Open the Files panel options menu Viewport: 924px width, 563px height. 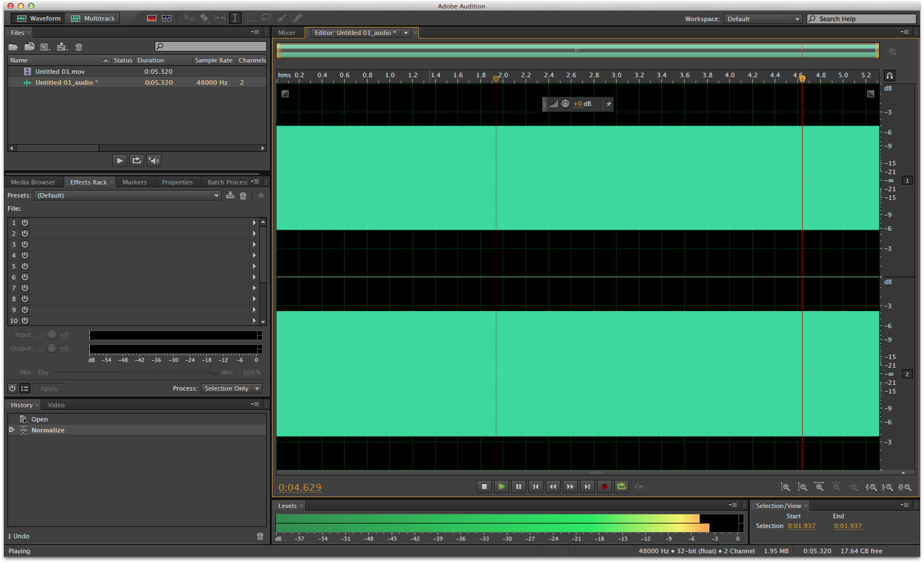coord(255,32)
